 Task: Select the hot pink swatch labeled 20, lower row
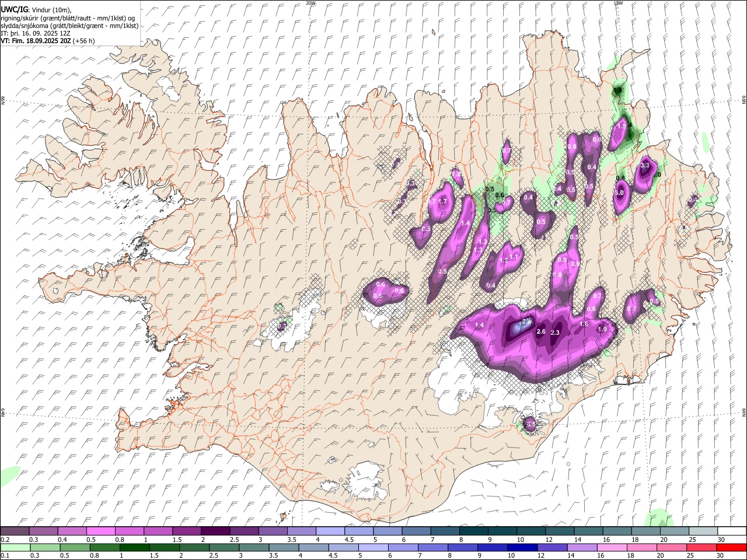click(x=672, y=547)
